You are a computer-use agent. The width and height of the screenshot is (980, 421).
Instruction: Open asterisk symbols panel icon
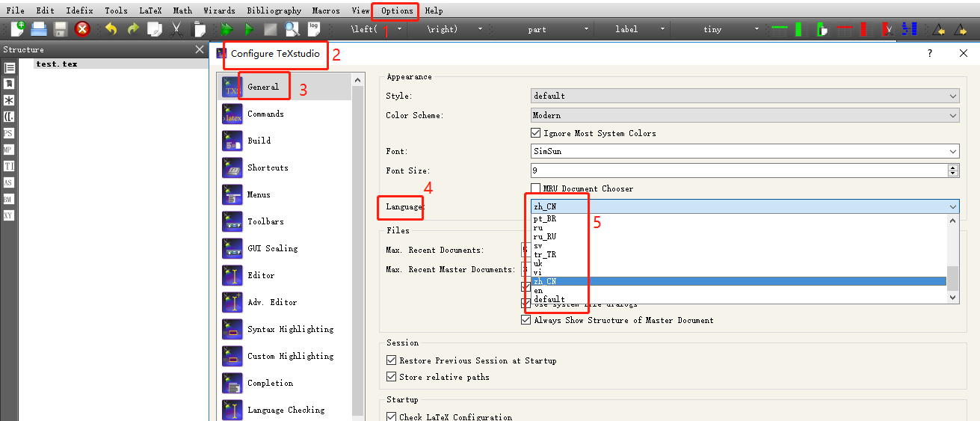[9, 100]
